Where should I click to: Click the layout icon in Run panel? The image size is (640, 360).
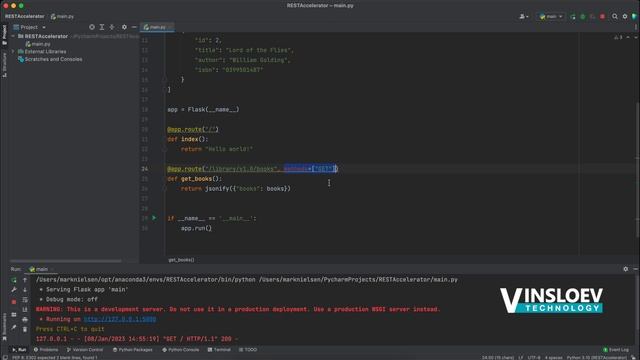click(13, 315)
